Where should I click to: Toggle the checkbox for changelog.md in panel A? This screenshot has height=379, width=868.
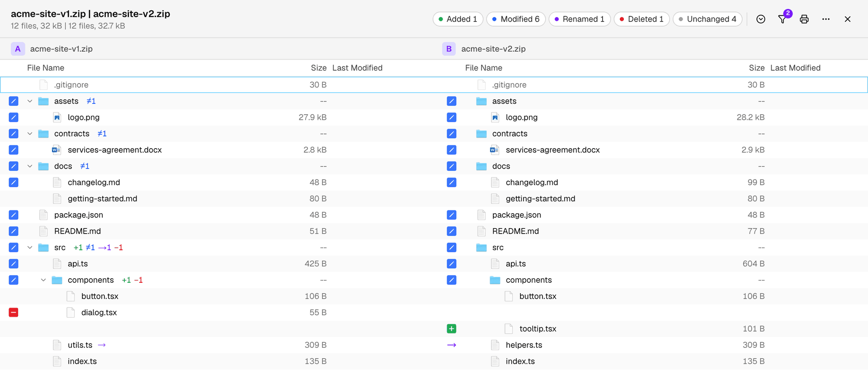(x=14, y=182)
